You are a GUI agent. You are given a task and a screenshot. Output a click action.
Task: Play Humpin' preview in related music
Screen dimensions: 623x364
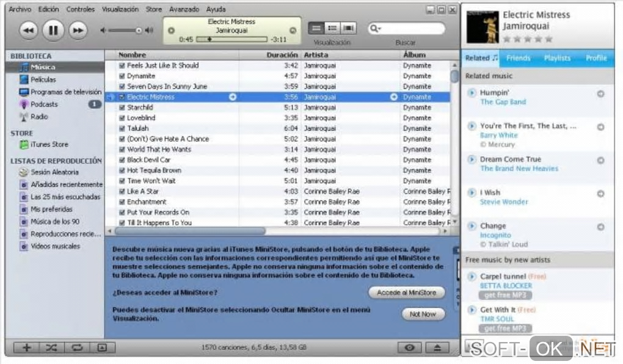point(472,93)
